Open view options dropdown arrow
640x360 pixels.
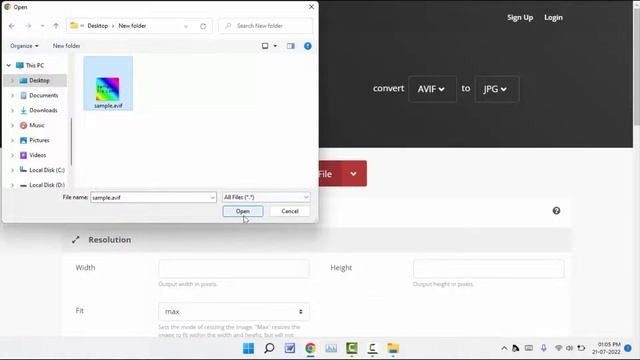[x=275, y=46]
